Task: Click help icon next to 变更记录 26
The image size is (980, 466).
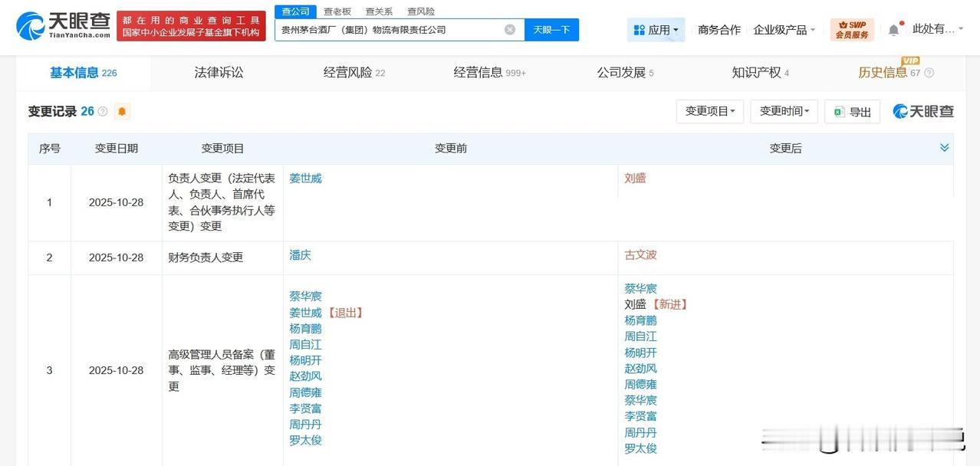Action: tap(103, 112)
